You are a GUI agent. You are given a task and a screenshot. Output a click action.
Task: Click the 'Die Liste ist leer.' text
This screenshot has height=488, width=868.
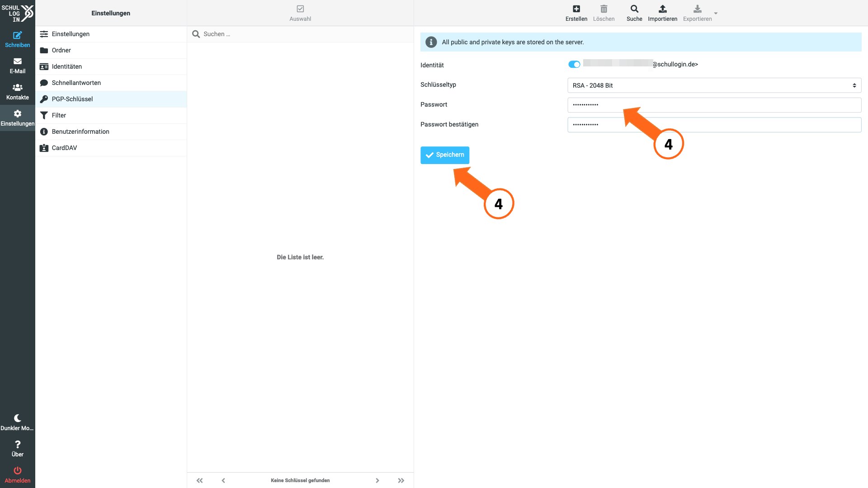point(300,257)
